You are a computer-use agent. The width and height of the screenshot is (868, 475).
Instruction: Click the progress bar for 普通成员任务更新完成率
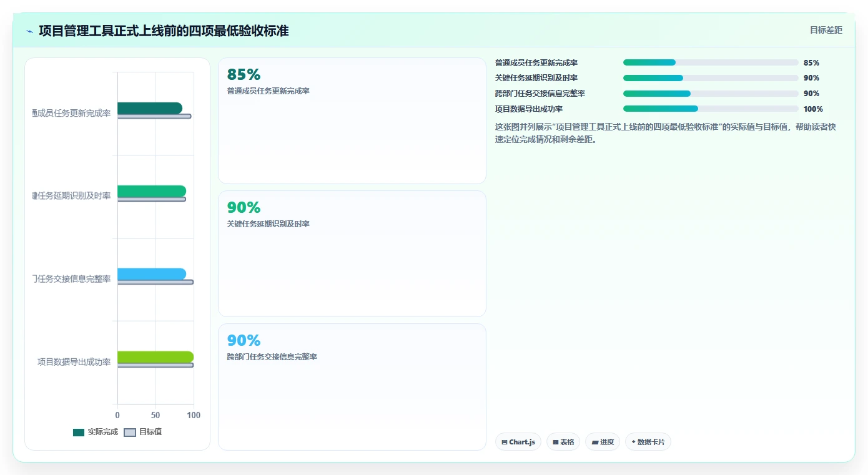click(711, 62)
